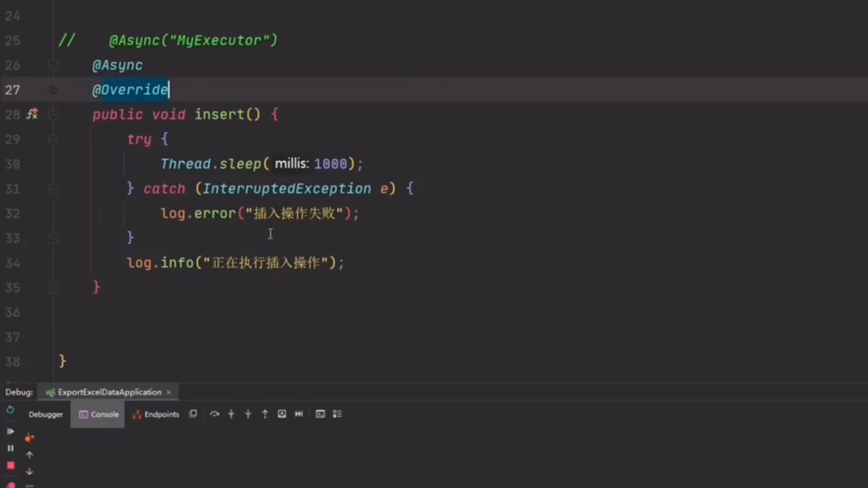
Task: Close the ExportExcelDataApplication debug tab
Action: 169,392
